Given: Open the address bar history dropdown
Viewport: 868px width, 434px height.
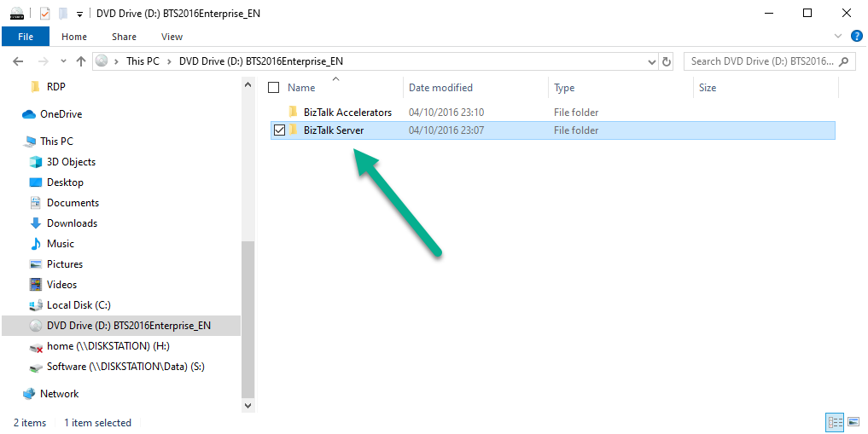Looking at the screenshot, I should 651,61.
